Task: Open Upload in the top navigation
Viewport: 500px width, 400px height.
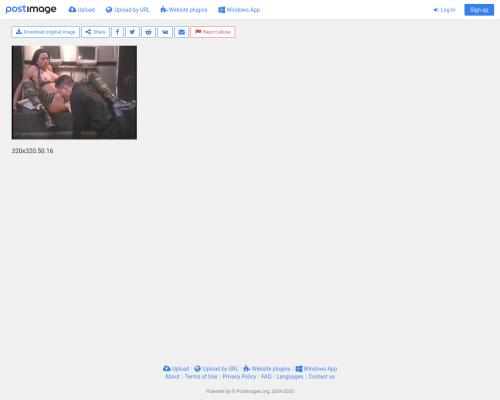Action: click(82, 10)
